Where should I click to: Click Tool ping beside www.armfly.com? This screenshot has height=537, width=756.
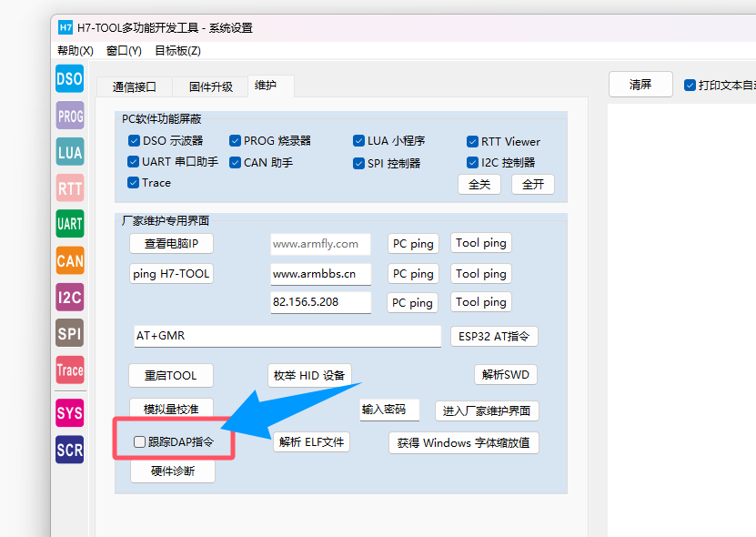[x=481, y=243]
